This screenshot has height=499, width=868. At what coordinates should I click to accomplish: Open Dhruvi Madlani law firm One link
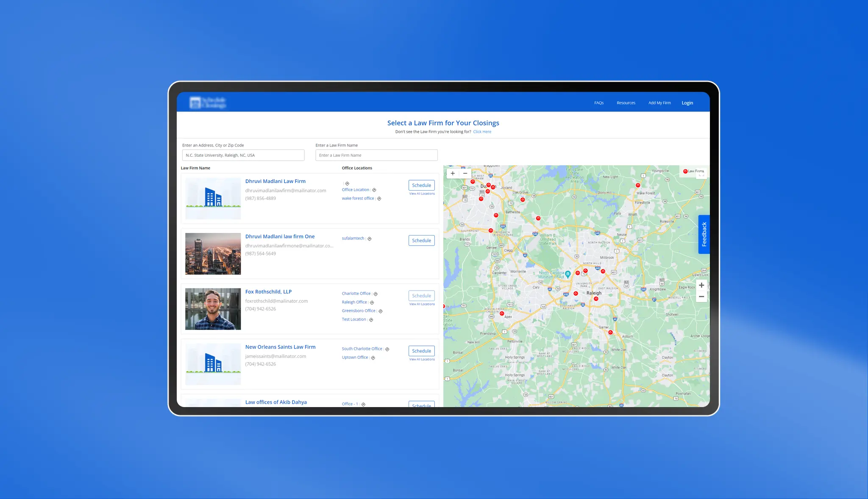point(280,236)
